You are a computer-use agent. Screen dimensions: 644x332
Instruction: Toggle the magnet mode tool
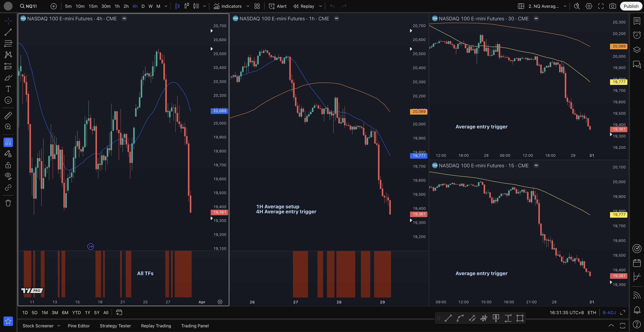click(8, 142)
